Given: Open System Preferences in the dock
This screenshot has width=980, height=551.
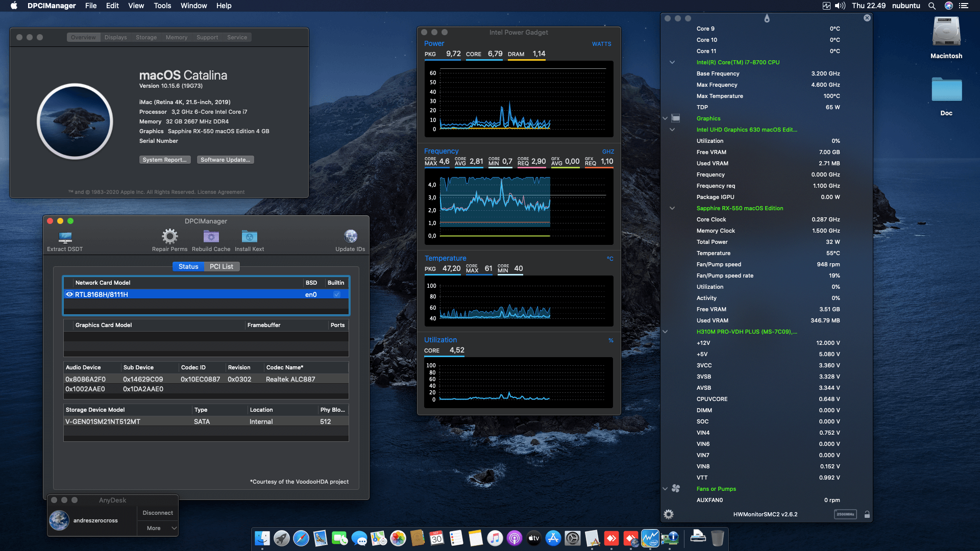Looking at the screenshot, I should 572,538.
